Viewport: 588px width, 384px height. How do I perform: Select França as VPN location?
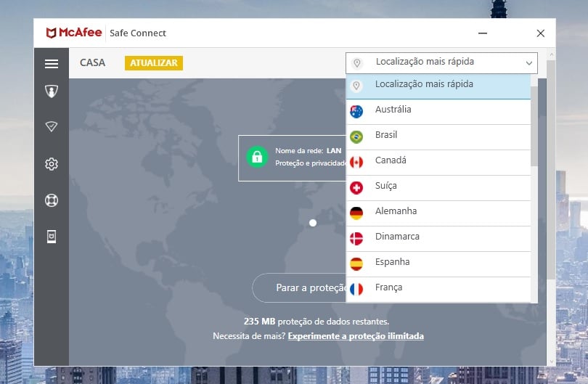[438, 290]
